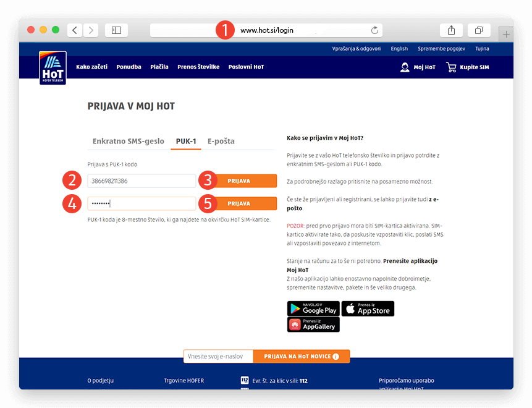Click PRIJAVA button next to PUK code

point(239,203)
